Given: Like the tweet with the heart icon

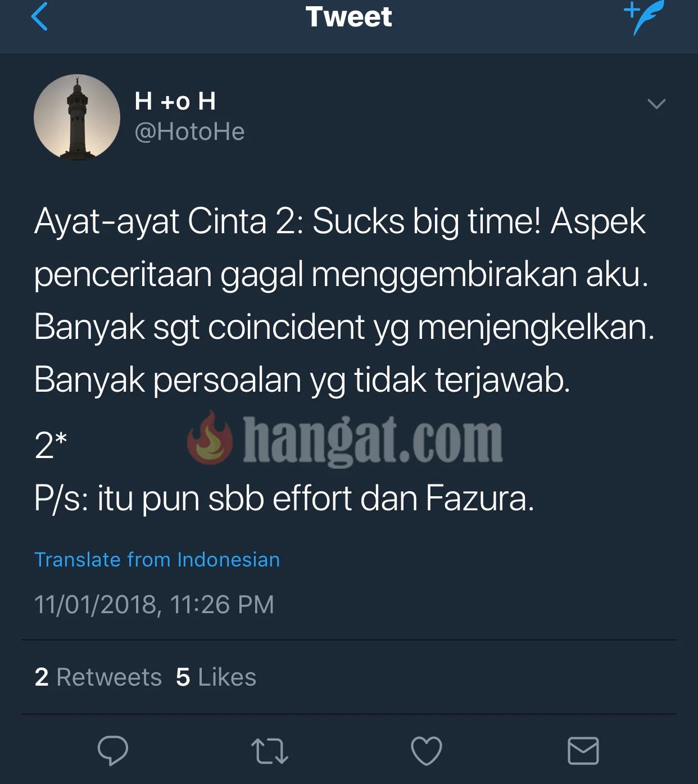Looking at the screenshot, I should [x=427, y=751].
